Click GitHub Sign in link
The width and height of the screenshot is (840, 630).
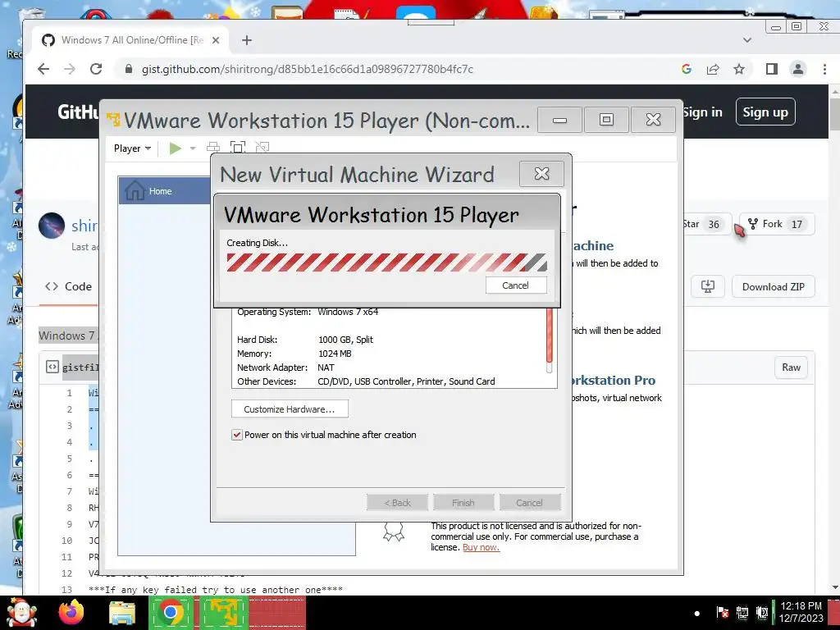point(702,112)
